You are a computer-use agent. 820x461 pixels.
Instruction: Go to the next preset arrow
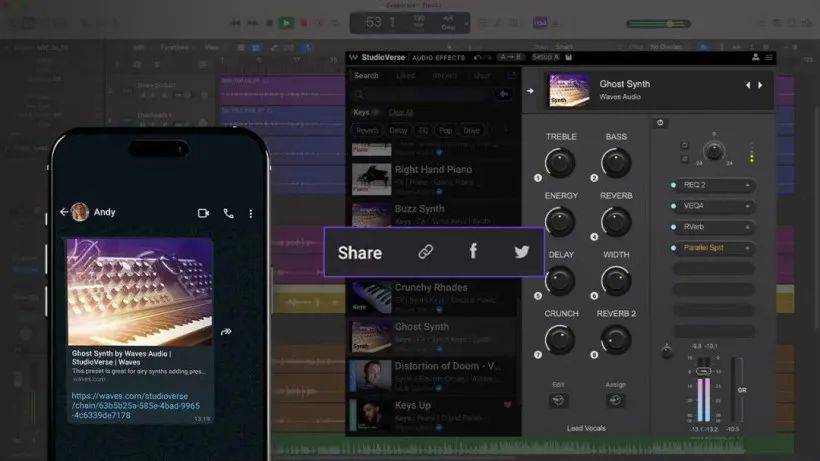[760, 85]
